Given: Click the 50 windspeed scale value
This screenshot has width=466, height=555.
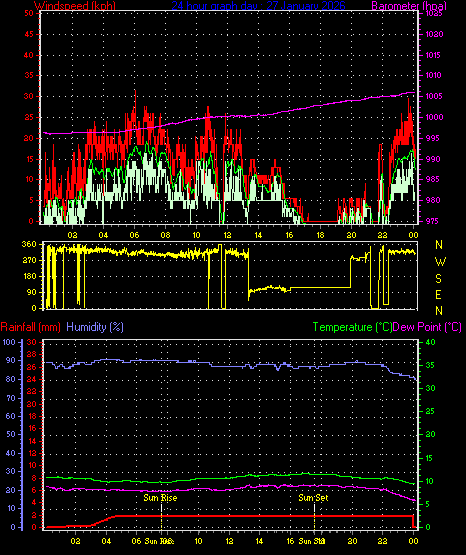Looking at the screenshot, I should (x=29, y=13).
